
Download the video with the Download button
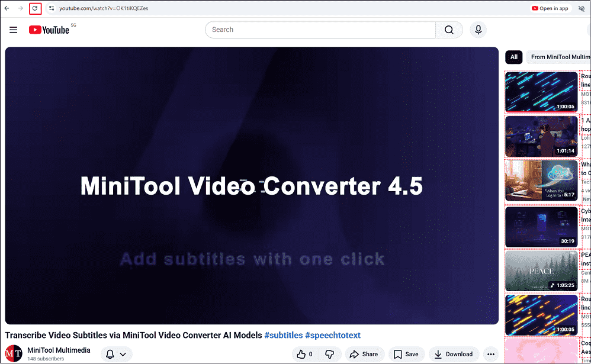pos(454,353)
